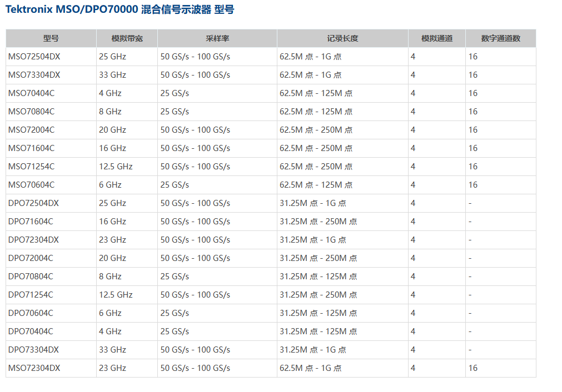Select the MSO73304DX model name
Viewport: 562px width, 392px height.
[34, 75]
